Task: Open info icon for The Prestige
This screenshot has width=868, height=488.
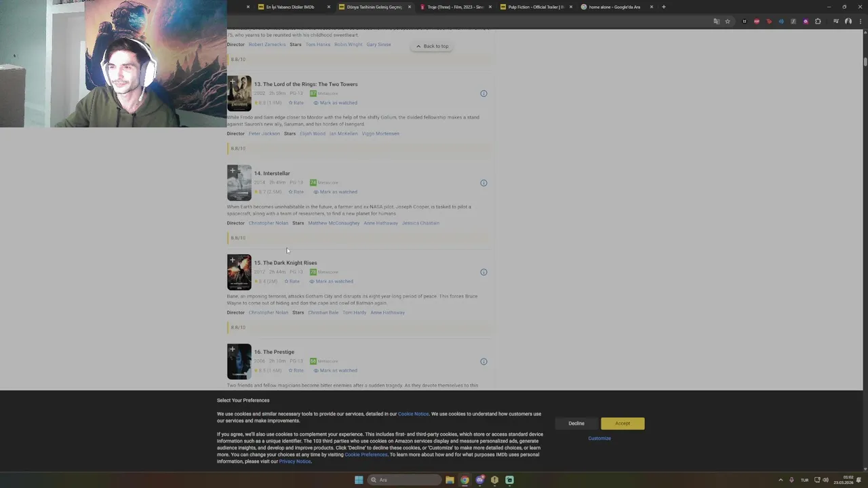Action: pyautogui.click(x=484, y=362)
